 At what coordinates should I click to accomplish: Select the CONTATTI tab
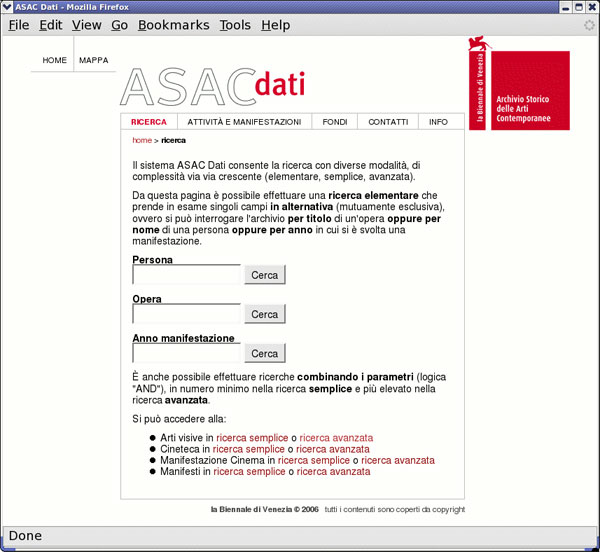tap(388, 122)
